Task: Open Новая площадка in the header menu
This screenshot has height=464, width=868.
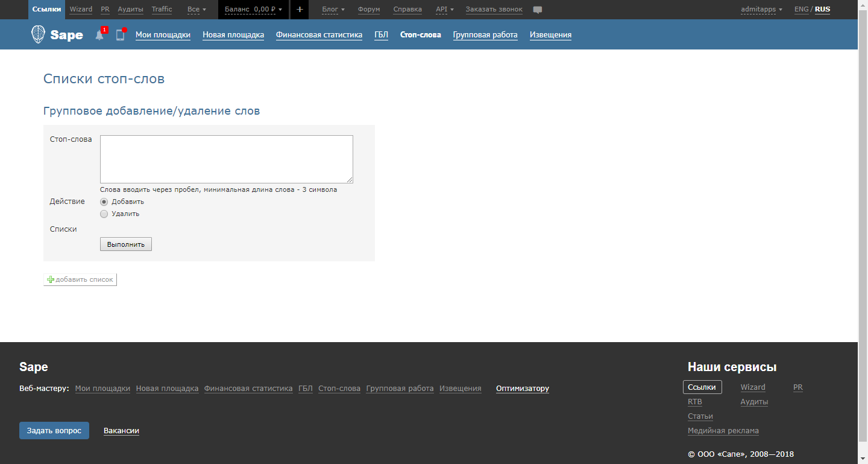Action: click(x=233, y=35)
